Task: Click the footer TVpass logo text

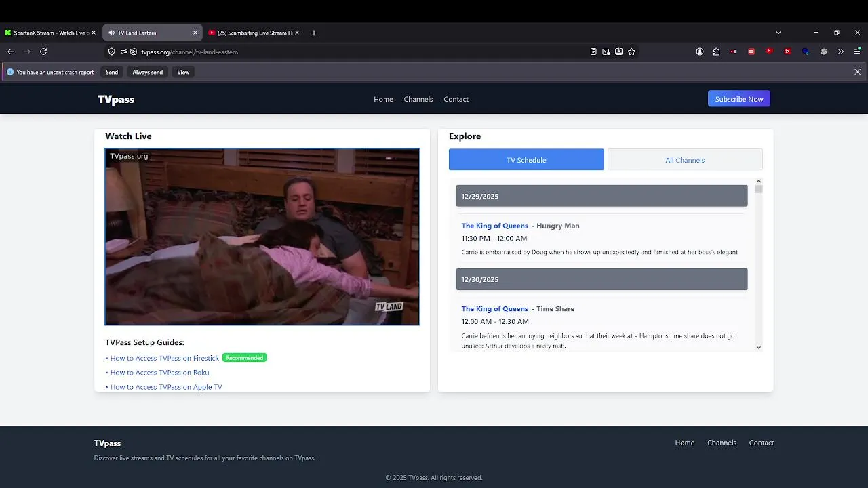Action: [x=107, y=443]
